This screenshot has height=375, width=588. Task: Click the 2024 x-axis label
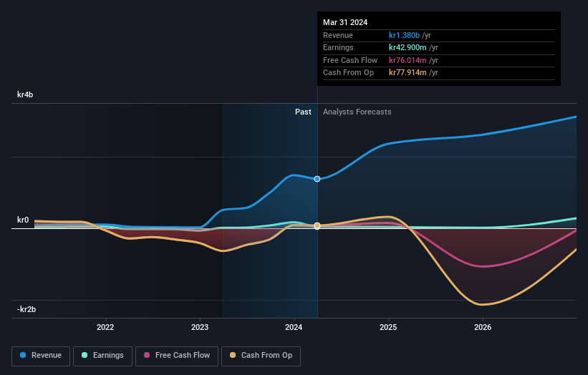point(294,327)
